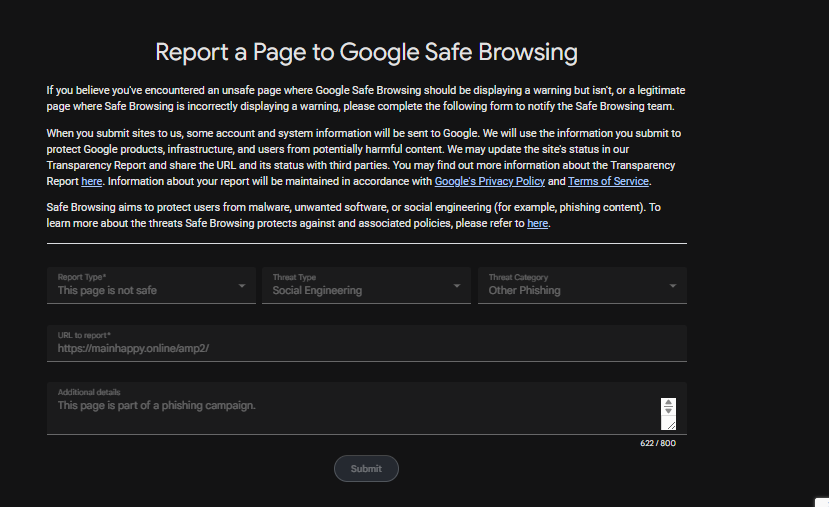The height and width of the screenshot is (507, 829).
Task: Open the Report Type dropdown
Action: 151,285
